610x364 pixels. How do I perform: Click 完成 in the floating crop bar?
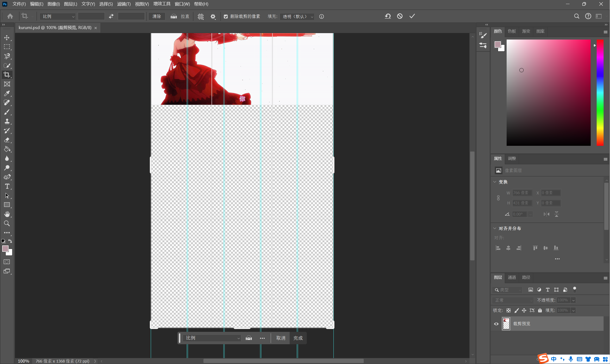(298, 338)
